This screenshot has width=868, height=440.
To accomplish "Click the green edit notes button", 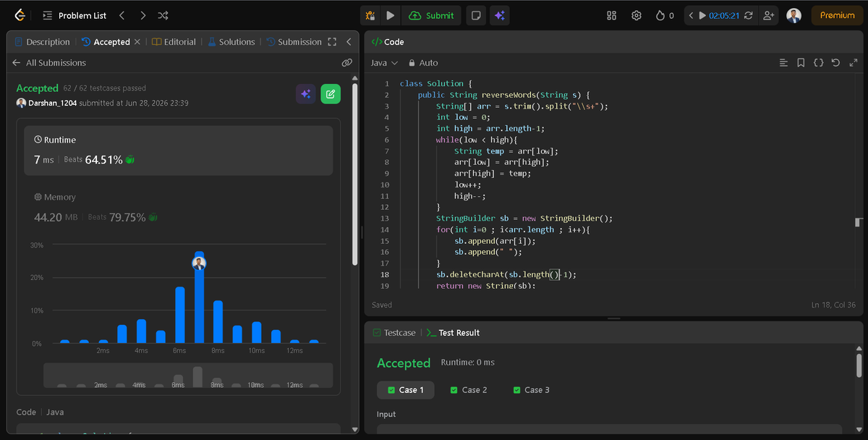I will pos(331,94).
